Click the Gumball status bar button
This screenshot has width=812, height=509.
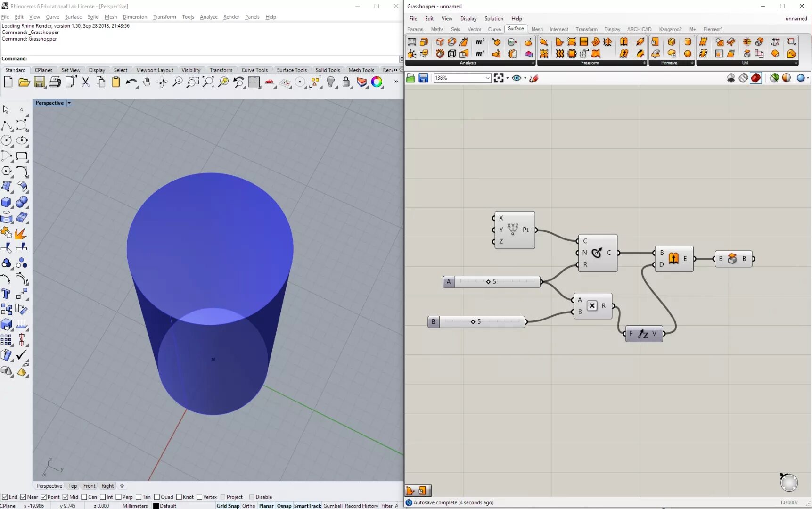pos(333,506)
